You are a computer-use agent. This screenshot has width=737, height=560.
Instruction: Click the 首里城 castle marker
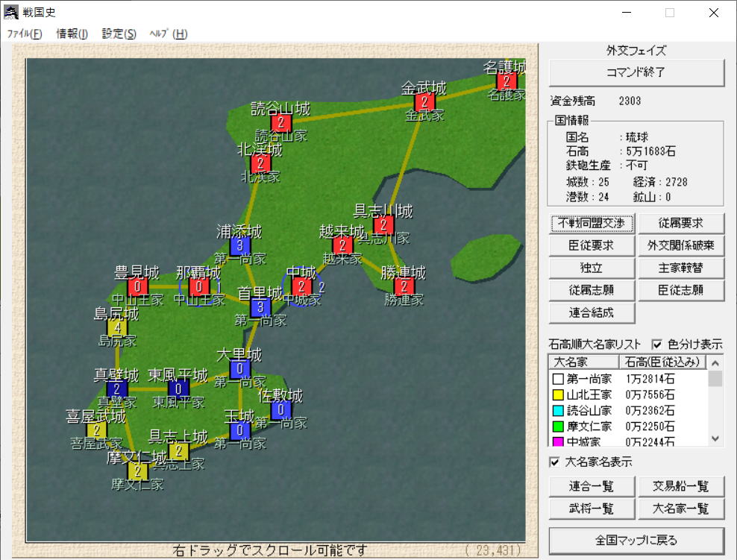click(x=260, y=307)
